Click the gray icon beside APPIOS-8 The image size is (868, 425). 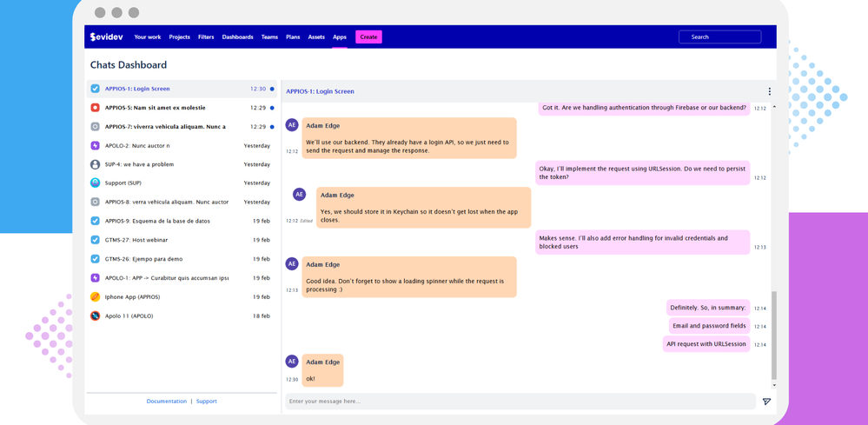coord(95,202)
